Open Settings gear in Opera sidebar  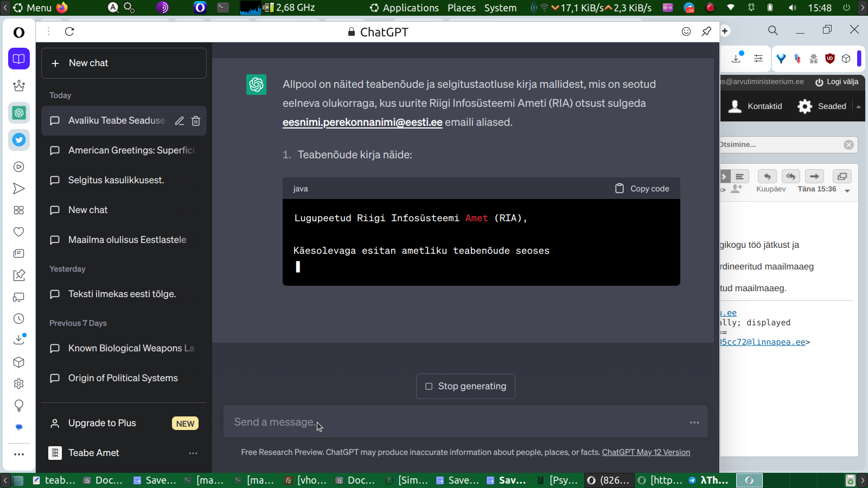(x=19, y=384)
